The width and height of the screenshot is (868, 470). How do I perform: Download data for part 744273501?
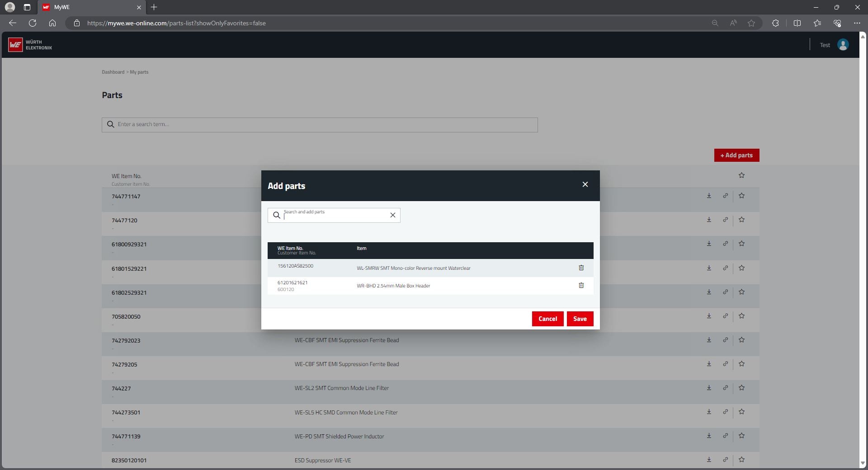pos(709,412)
